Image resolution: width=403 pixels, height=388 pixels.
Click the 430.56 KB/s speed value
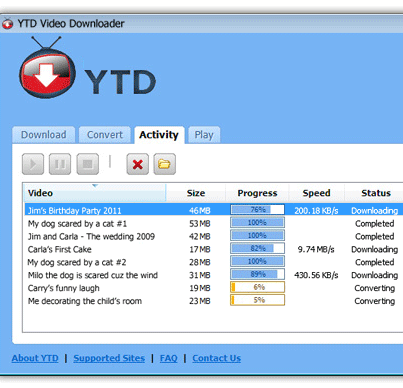click(x=316, y=275)
